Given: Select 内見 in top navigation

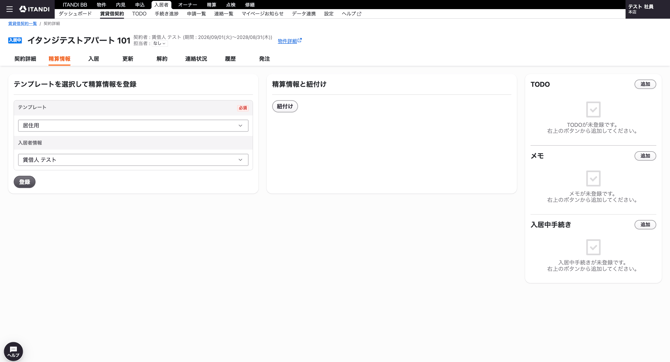Looking at the screenshot, I should [x=120, y=5].
